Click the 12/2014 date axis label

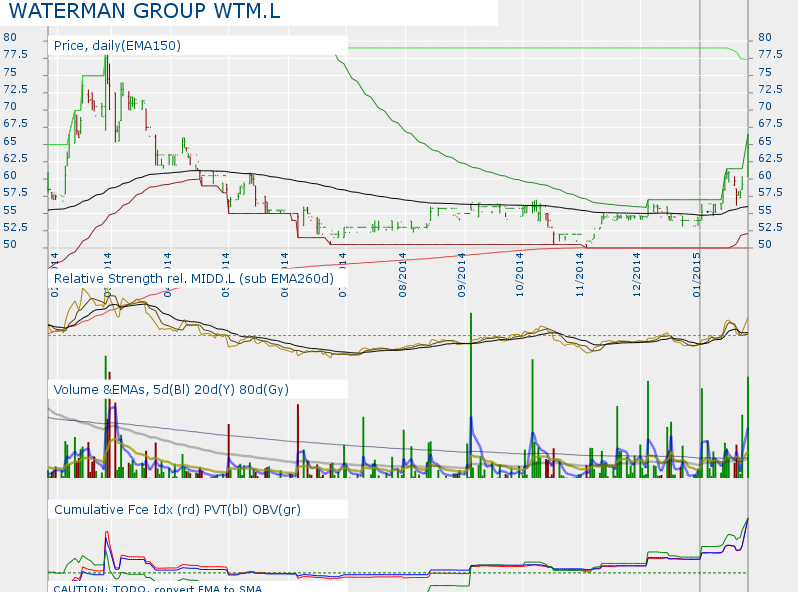(x=637, y=275)
